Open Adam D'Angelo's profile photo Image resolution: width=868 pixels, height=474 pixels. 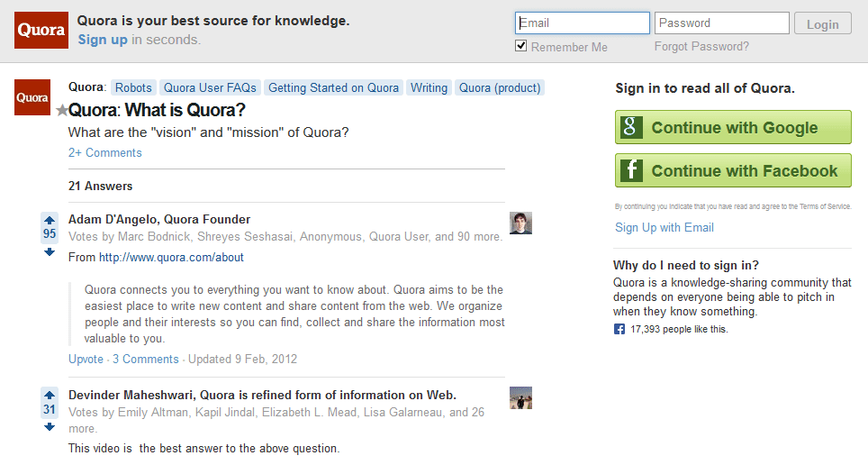tap(521, 223)
